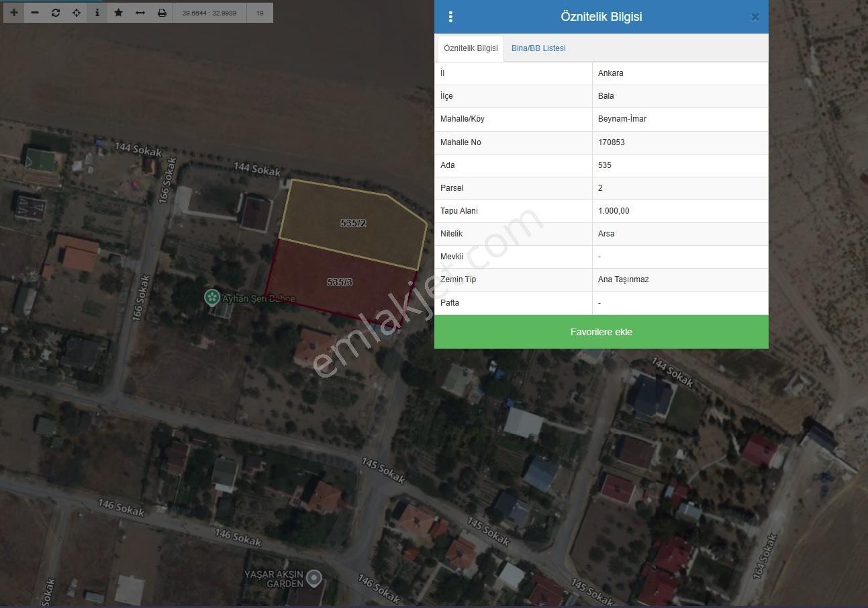Image resolution: width=868 pixels, height=608 pixels.
Task: Click the Parsel row label
Action: (x=452, y=188)
